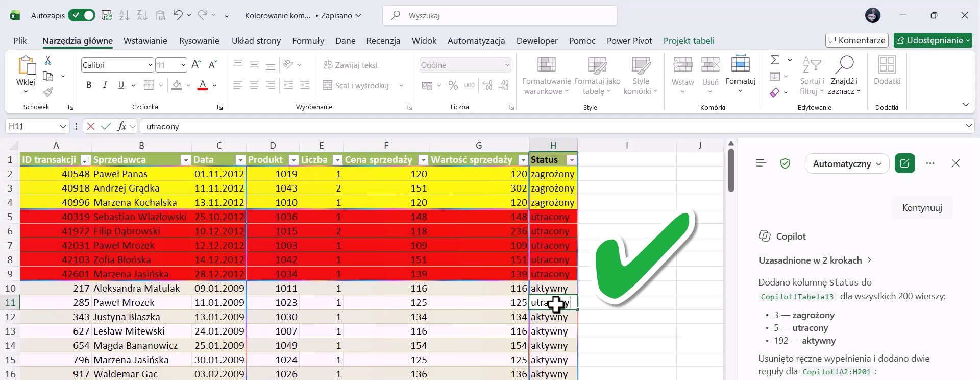Open the font size dropdown
The height and width of the screenshot is (380, 980).
pyautogui.click(x=183, y=65)
